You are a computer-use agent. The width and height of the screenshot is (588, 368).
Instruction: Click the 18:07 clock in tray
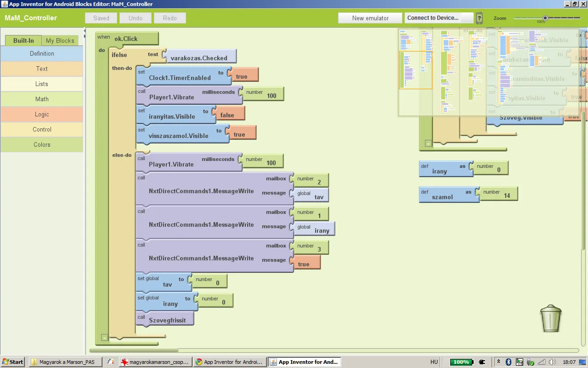pos(570,362)
